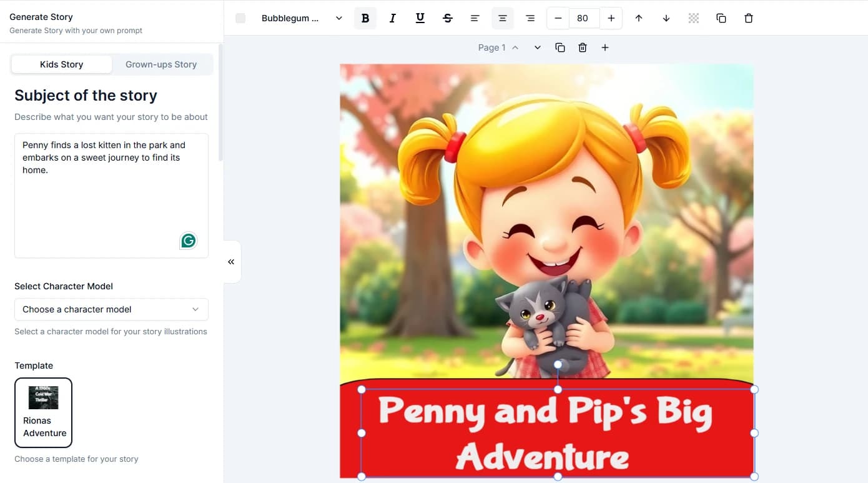Select the left align icon
868x483 pixels.
point(475,18)
